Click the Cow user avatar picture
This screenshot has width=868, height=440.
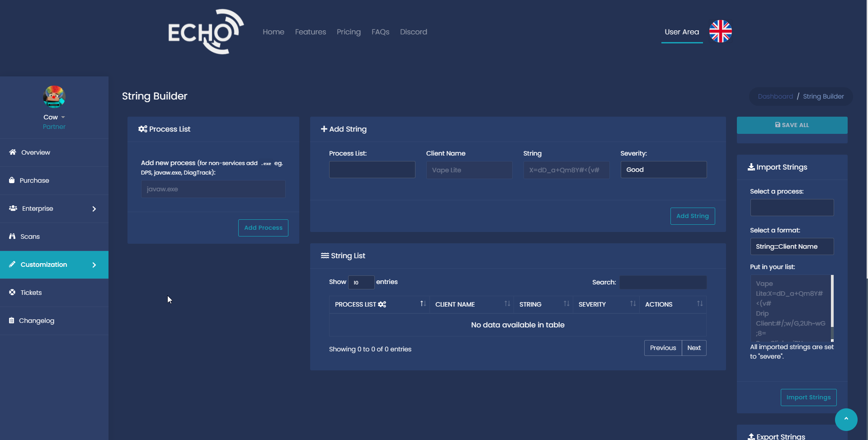[54, 97]
